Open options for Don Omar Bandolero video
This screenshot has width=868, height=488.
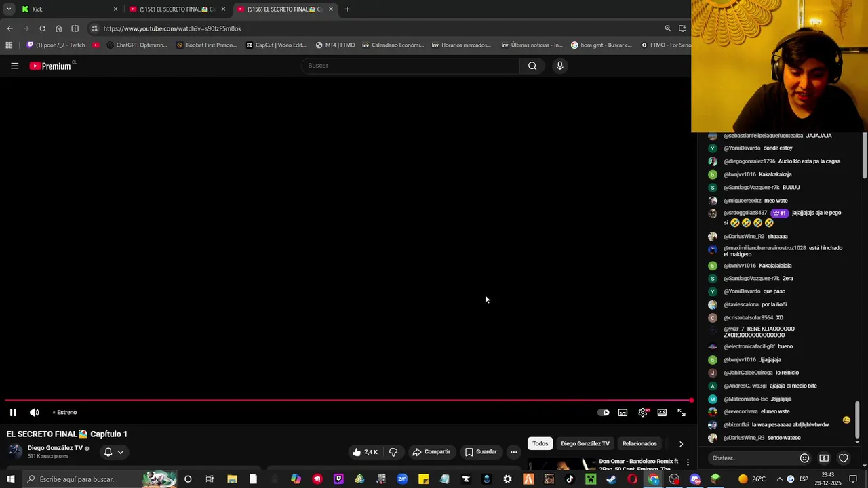pyautogui.click(x=688, y=462)
